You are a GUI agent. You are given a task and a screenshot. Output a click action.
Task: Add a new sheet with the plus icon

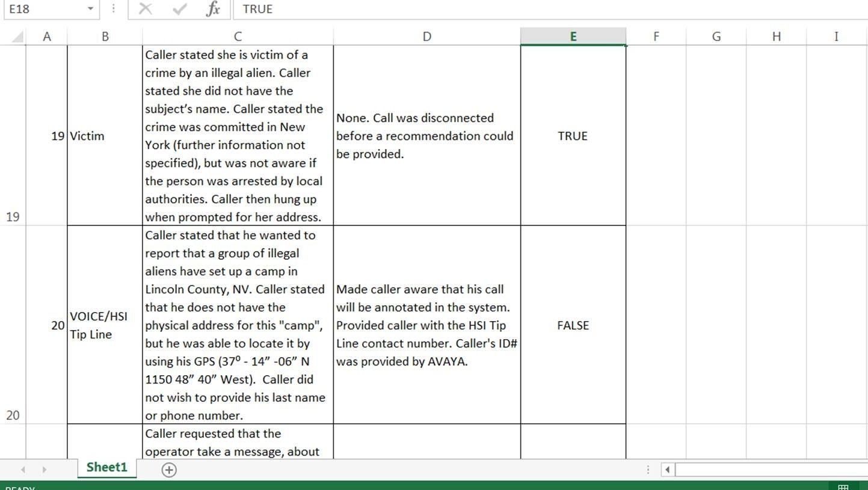tap(169, 470)
